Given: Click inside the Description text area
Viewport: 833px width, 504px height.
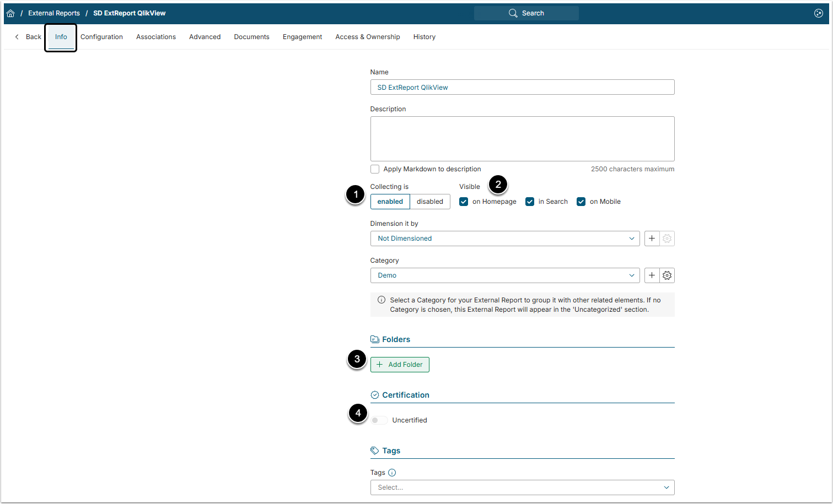Looking at the screenshot, I should 522,139.
